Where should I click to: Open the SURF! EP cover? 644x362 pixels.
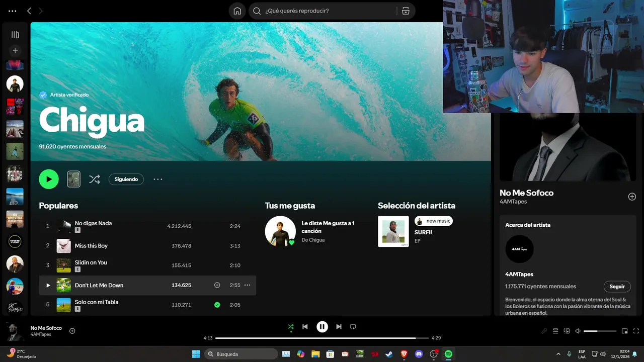tap(393, 231)
